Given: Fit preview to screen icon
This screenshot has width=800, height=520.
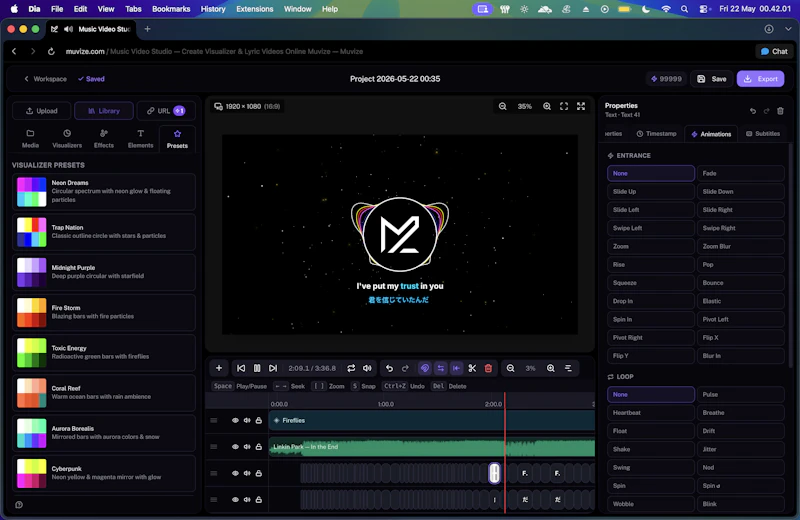Looking at the screenshot, I should (564, 106).
